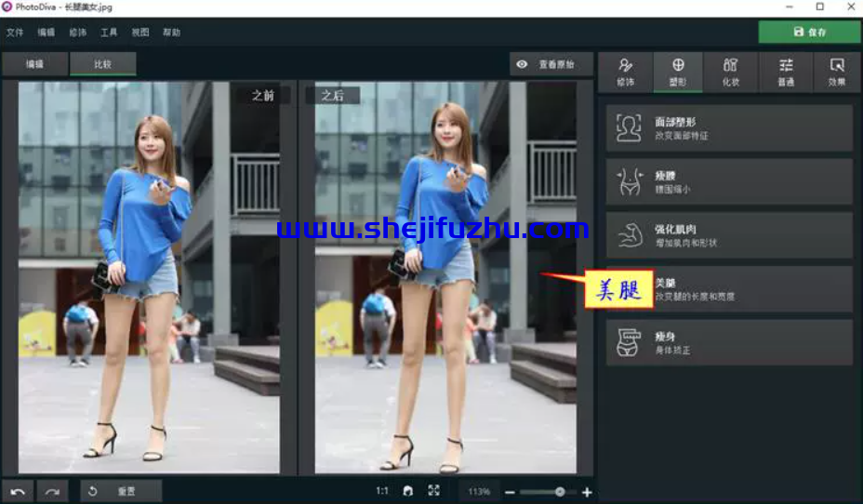Click the 之后 (After) label
This screenshot has width=863, height=504.
(x=332, y=96)
